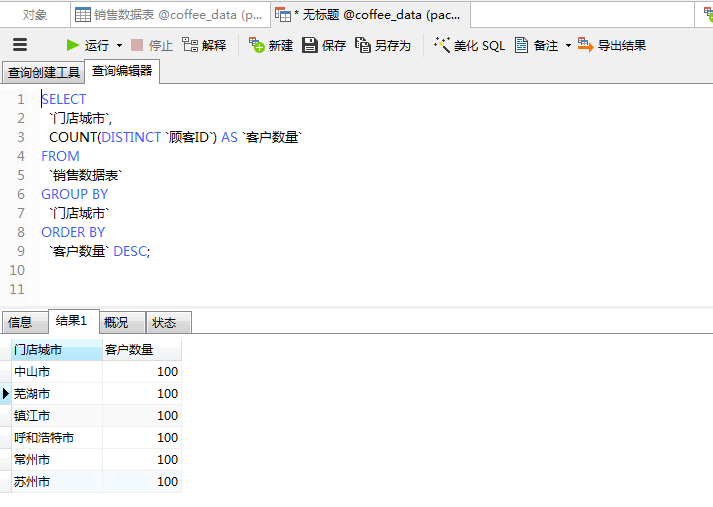Click the row indicator arrow for 芜湖市
The image size is (713, 507).
5,394
